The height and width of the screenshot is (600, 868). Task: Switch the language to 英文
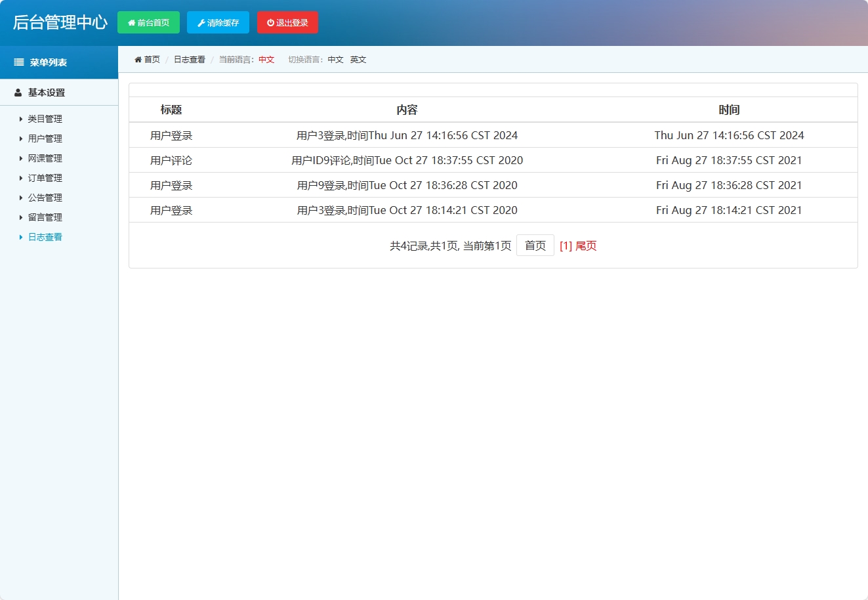358,59
